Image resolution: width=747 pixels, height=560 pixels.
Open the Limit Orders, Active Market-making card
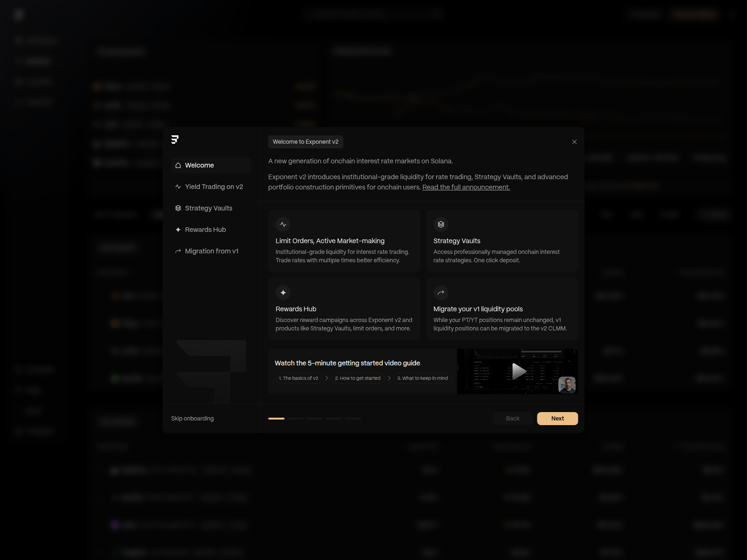344,241
